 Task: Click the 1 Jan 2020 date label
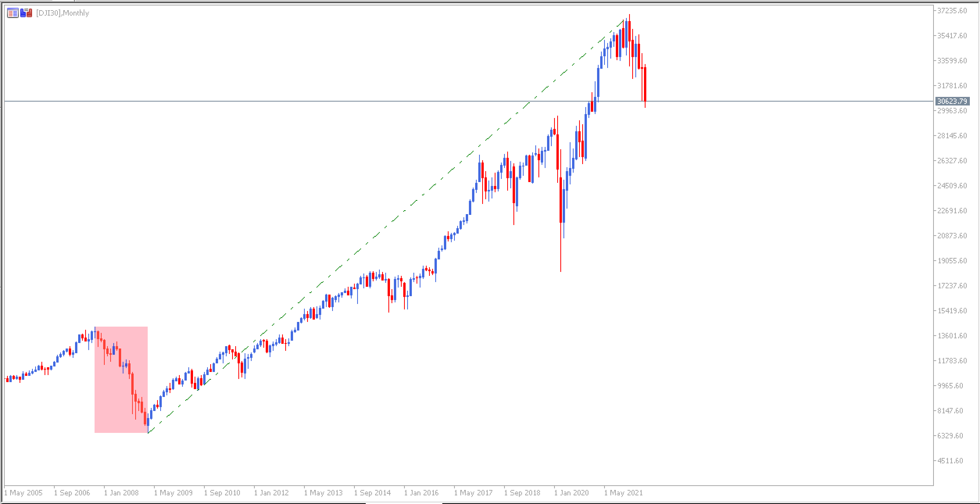[x=572, y=493]
